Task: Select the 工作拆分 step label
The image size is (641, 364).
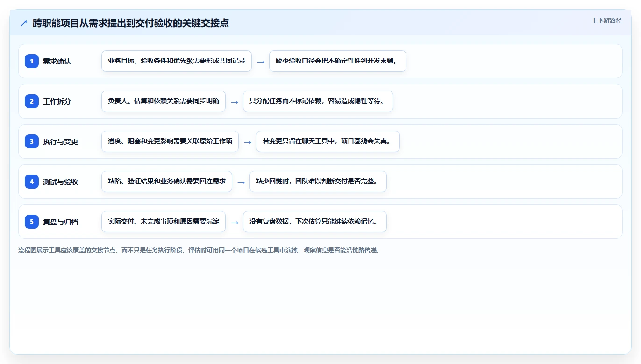Action: (x=57, y=101)
